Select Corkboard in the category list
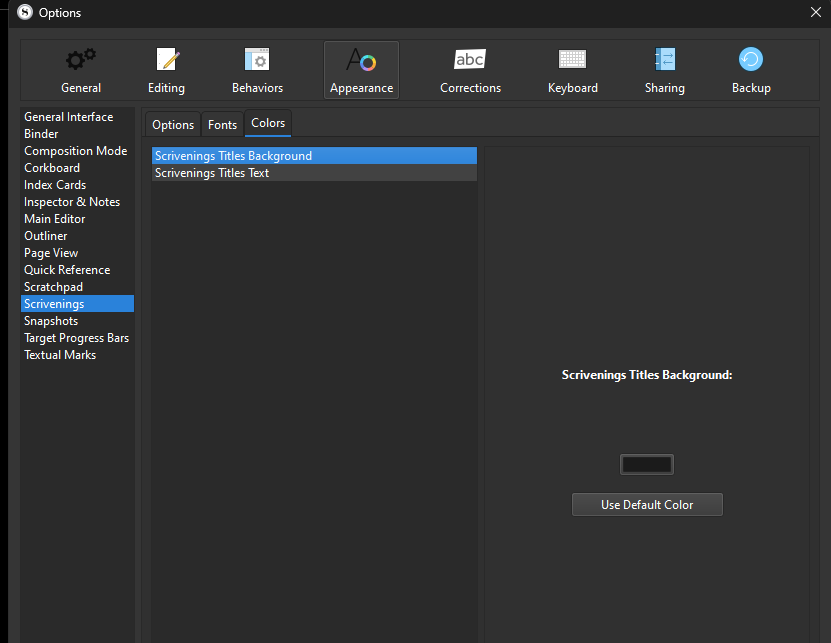831x643 pixels. [77, 168]
